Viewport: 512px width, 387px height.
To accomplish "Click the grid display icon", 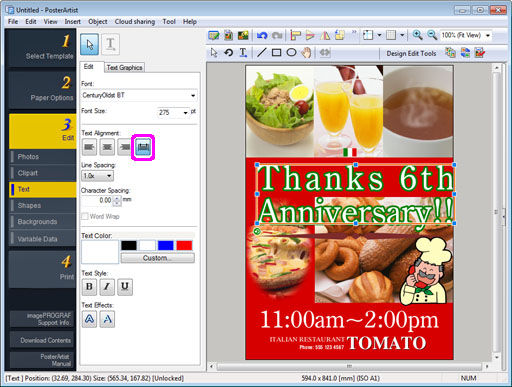I will tap(391, 35).
